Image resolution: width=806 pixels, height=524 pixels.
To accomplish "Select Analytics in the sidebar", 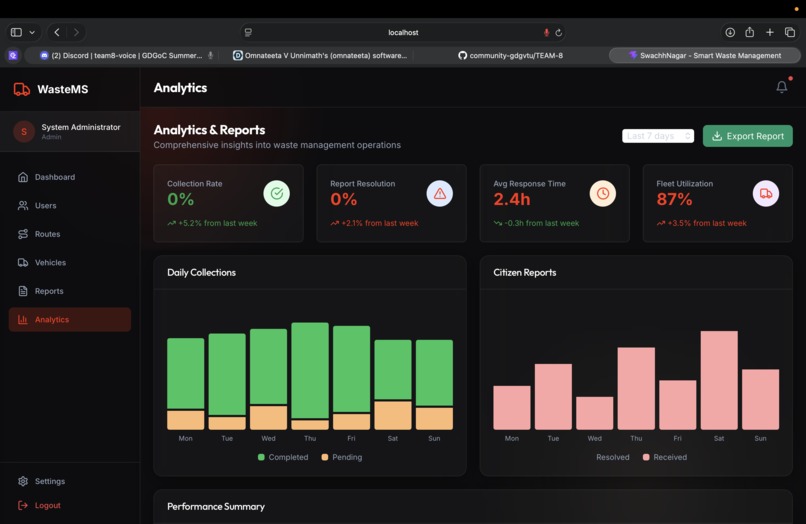I will [70, 319].
